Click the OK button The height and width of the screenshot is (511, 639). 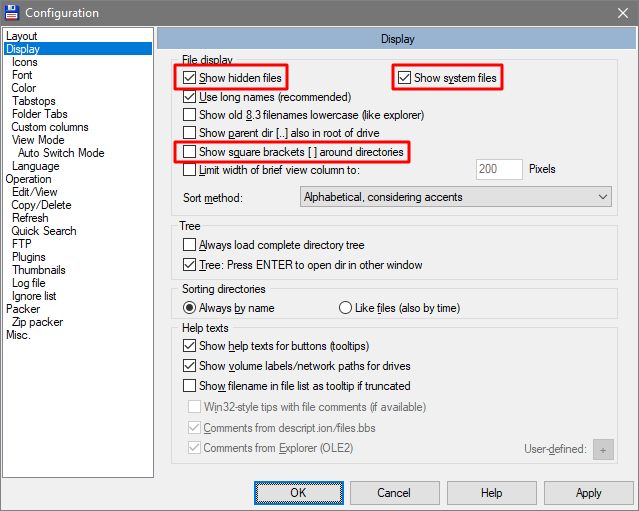299,493
